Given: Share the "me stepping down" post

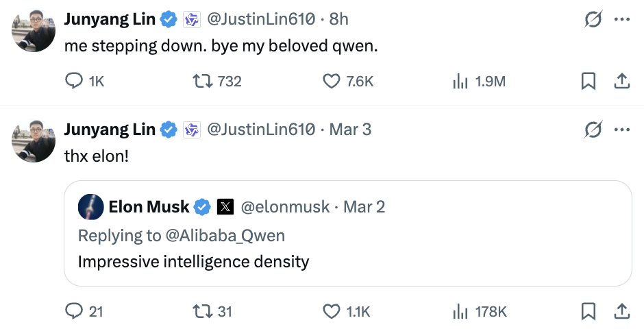Looking at the screenshot, I should click(x=621, y=82).
